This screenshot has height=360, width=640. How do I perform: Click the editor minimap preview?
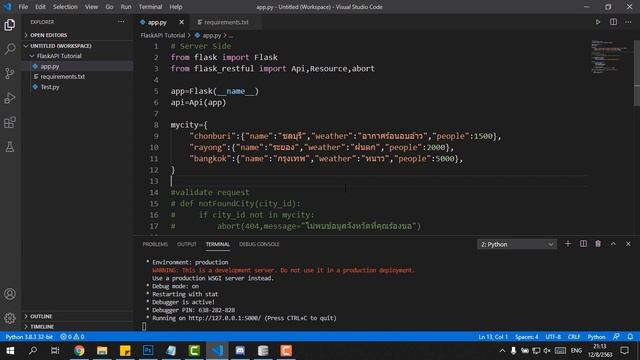(x=610, y=57)
